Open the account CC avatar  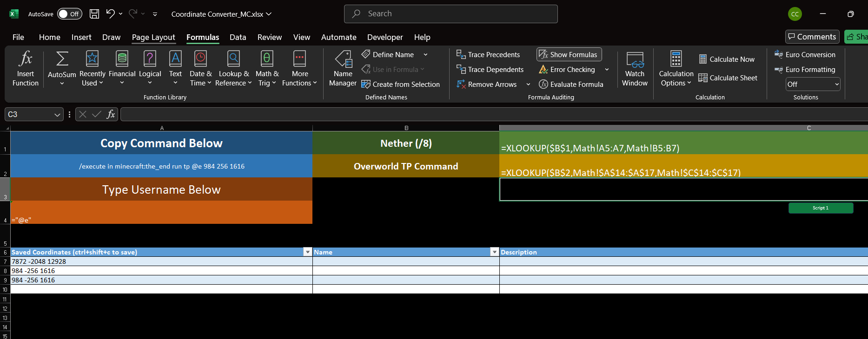795,14
